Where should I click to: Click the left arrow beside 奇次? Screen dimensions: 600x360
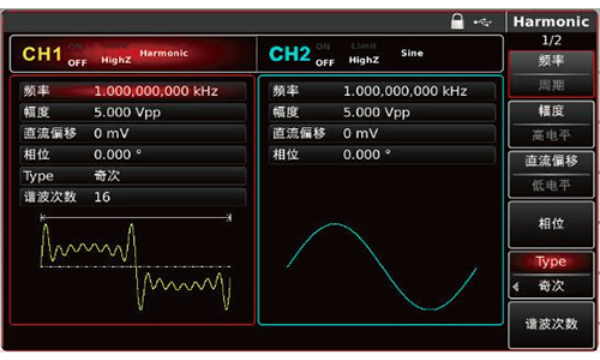516,286
